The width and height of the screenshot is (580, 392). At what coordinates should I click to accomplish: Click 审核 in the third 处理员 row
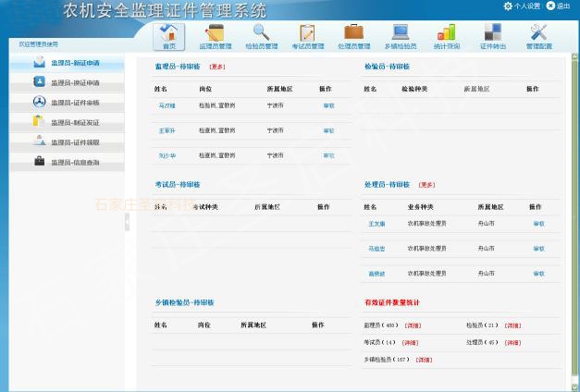[x=538, y=274]
